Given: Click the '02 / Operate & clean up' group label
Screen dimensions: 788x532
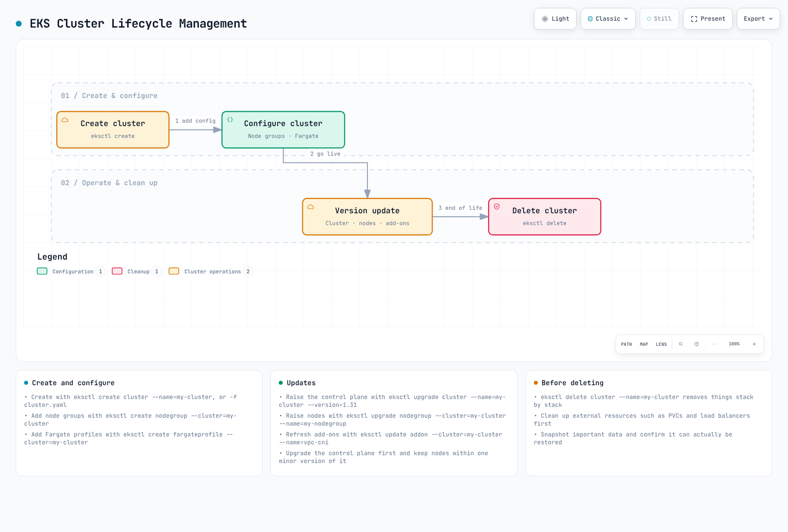Looking at the screenshot, I should pyautogui.click(x=109, y=183).
